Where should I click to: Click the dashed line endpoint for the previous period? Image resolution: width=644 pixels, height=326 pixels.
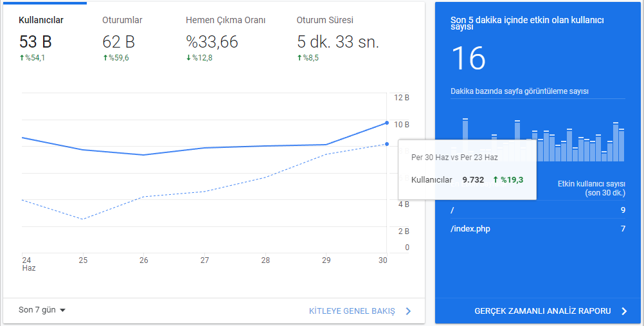point(386,144)
